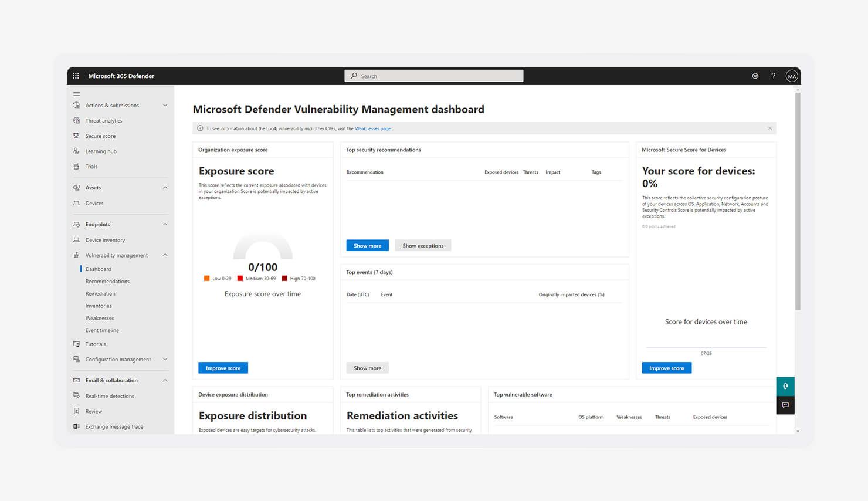The height and width of the screenshot is (501, 868).
Task: Click the 07/26 date on score chart
Action: (x=706, y=353)
